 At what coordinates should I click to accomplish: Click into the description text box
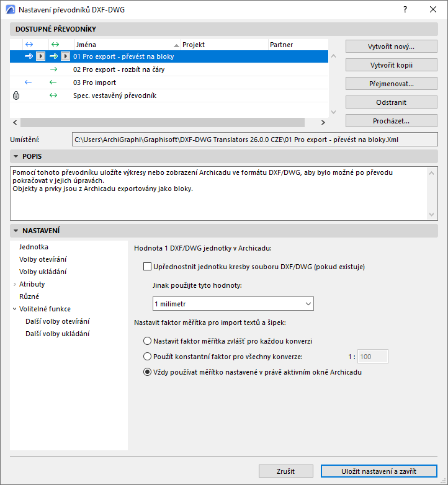coord(218,194)
